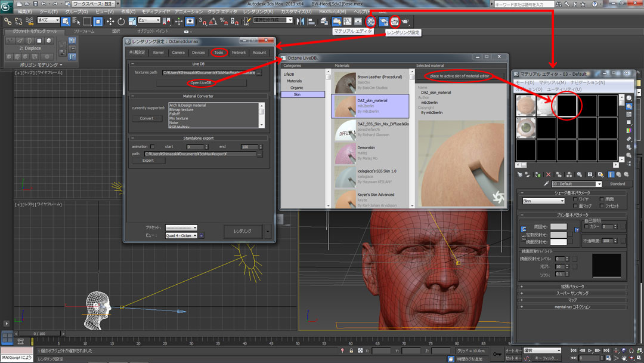Open the プリセット dropdown in Render Setup
Image resolution: width=644 pixels, height=363 pixels.
point(181,227)
